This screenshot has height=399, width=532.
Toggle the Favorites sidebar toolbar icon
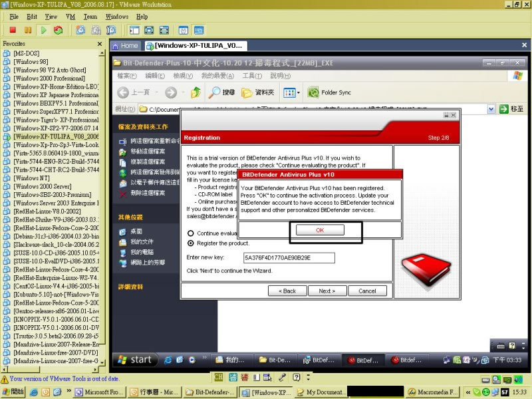(x=134, y=30)
